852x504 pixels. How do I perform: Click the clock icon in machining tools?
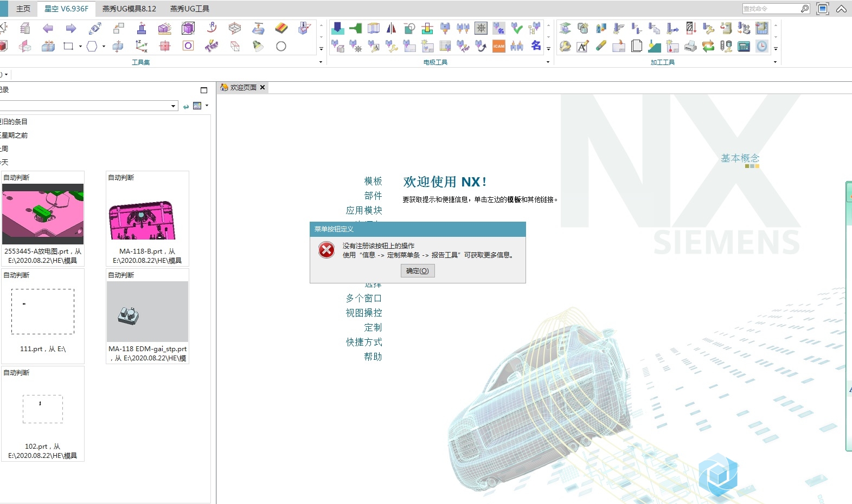pos(762,46)
